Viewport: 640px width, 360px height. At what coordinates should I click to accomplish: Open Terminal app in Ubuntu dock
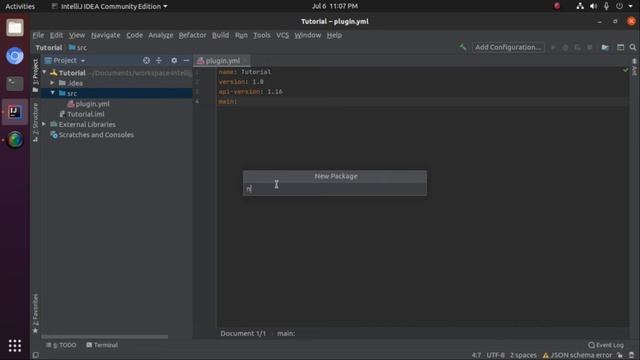(x=15, y=84)
